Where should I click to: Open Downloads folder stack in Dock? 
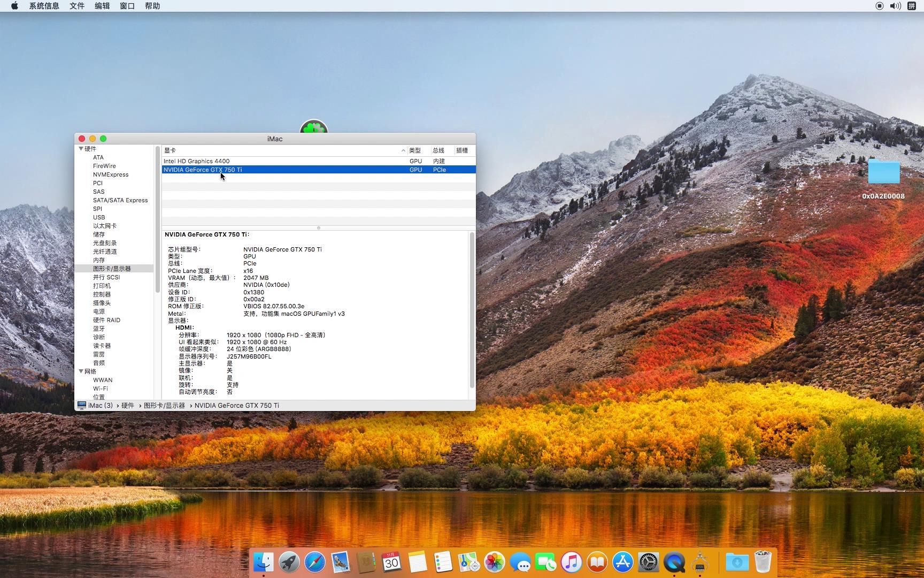pos(737,562)
